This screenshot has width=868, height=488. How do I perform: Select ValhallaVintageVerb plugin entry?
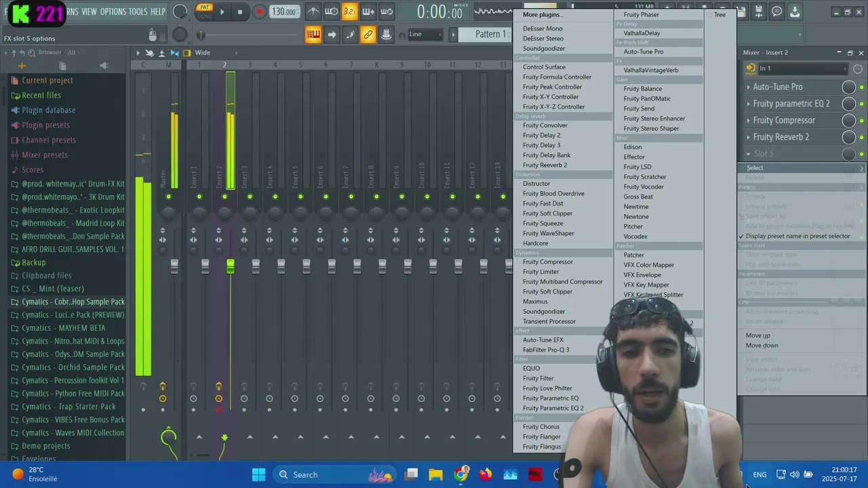[x=651, y=70]
